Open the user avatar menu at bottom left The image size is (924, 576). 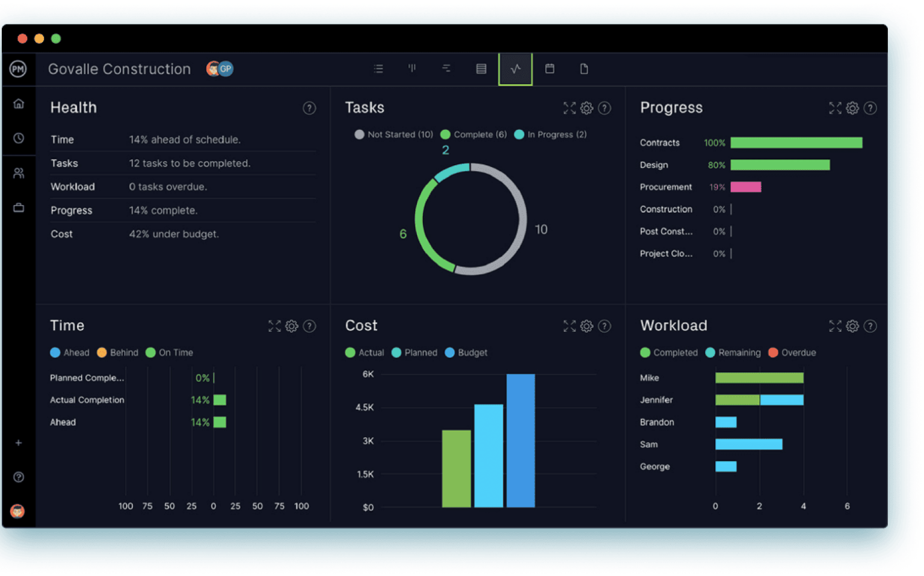point(19,510)
